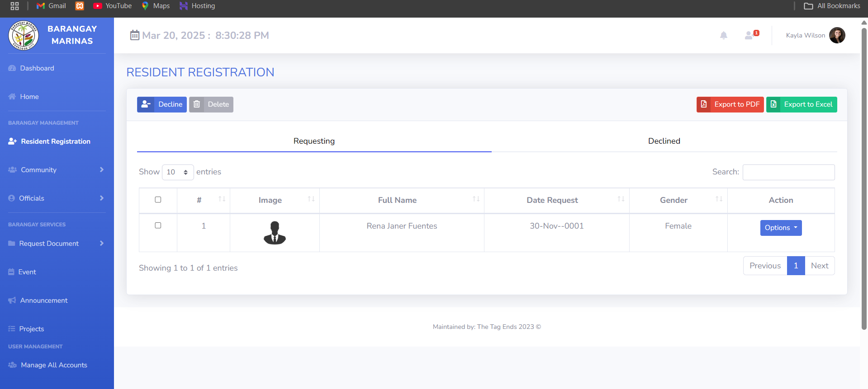Click the Export to Excel button

coord(802,104)
